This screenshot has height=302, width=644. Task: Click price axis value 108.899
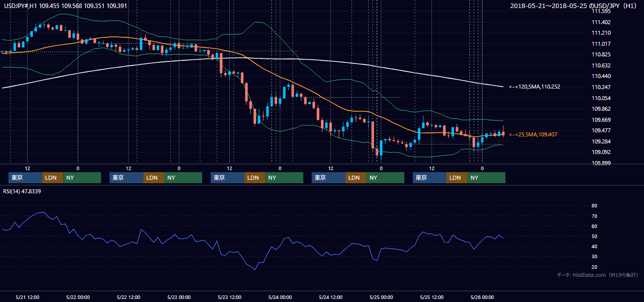click(601, 163)
